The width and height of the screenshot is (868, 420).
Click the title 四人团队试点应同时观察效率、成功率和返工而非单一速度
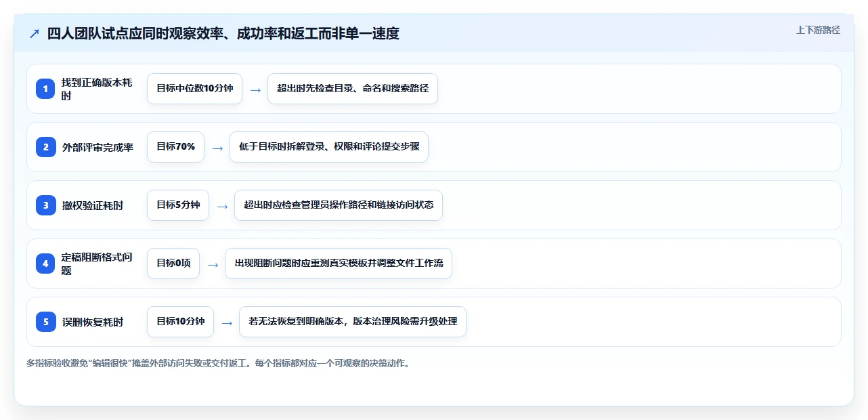click(223, 33)
